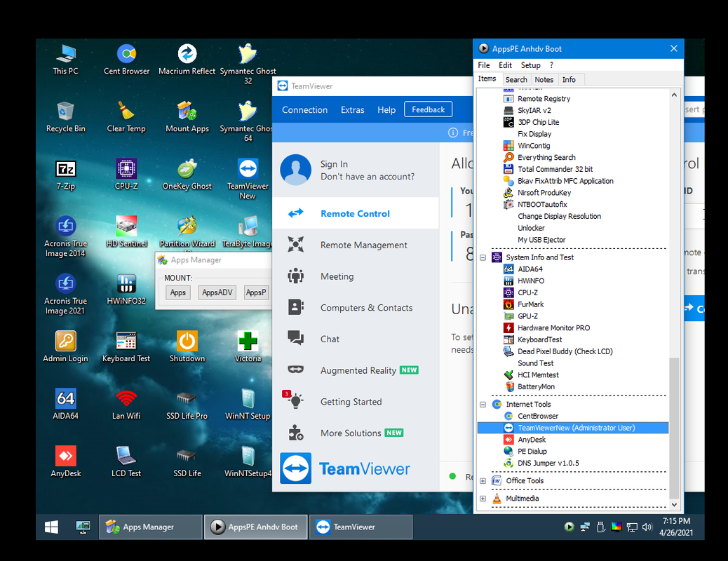Open the 7-Zip desktop shortcut
This screenshot has width=728, height=561.
(x=65, y=175)
